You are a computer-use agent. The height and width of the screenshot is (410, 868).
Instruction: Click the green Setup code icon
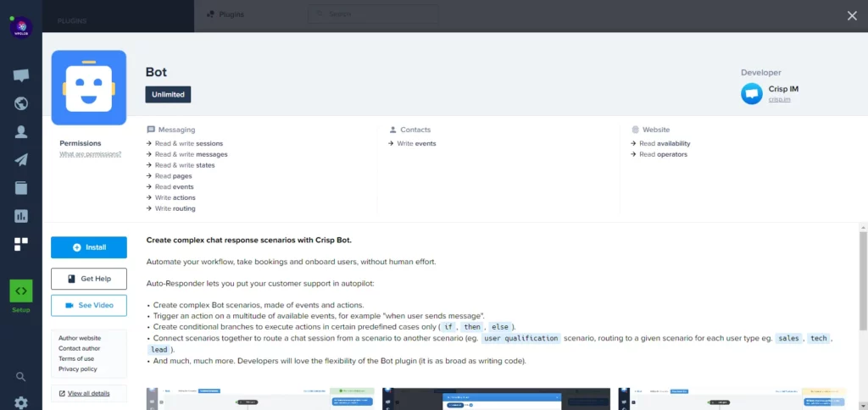21,291
